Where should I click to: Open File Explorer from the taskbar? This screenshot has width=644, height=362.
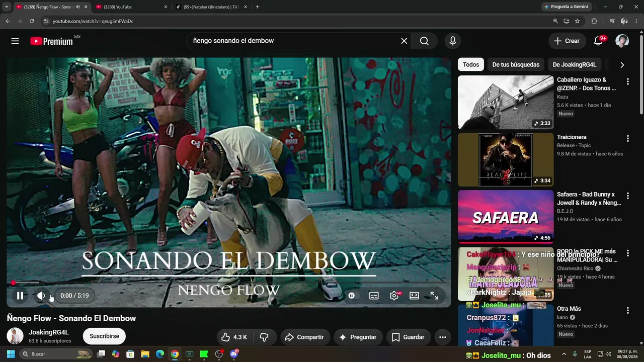tap(145, 354)
